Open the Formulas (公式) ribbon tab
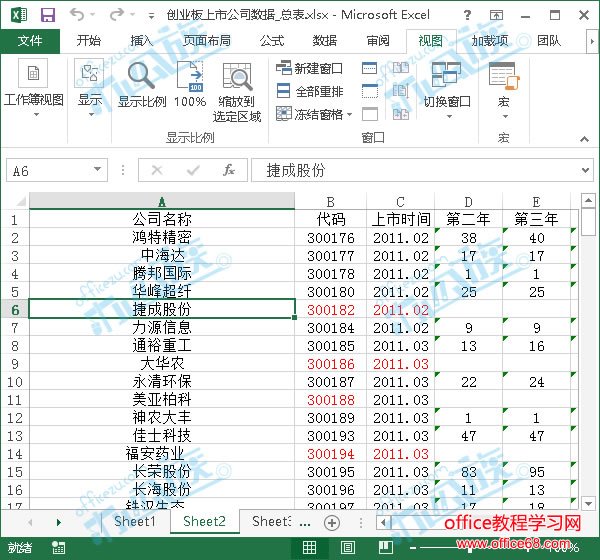600x560 pixels. coord(271,41)
